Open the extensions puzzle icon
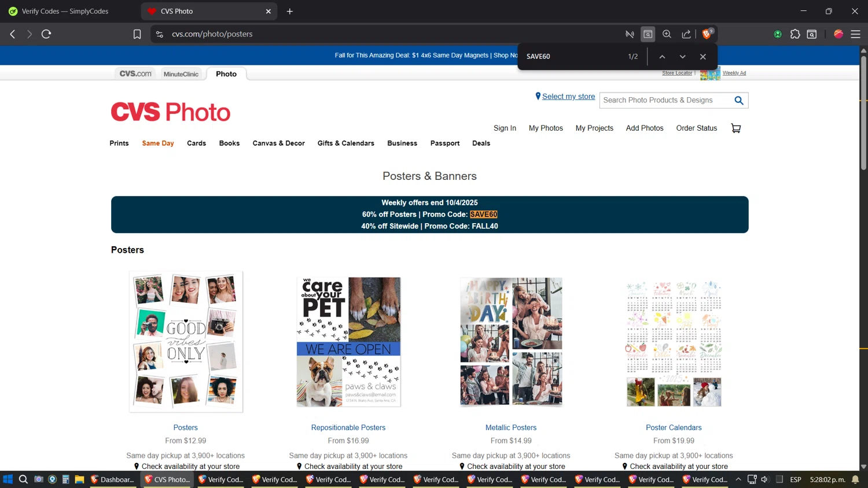This screenshot has height=488, width=868. (x=795, y=34)
